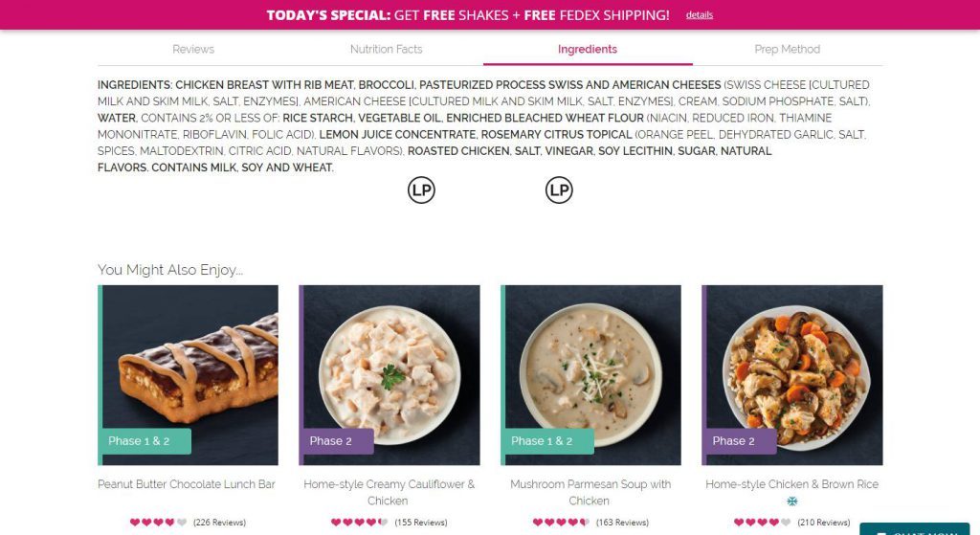The width and height of the screenshot is (980, 535).
Task: Click the left LP badge icon
Action: point(421,190)
